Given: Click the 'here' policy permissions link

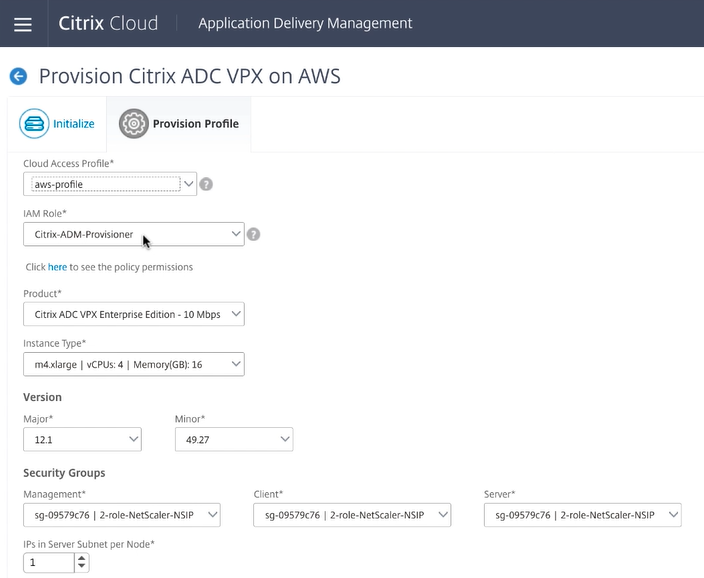Looking at the screenshot, I should point(57,267).
